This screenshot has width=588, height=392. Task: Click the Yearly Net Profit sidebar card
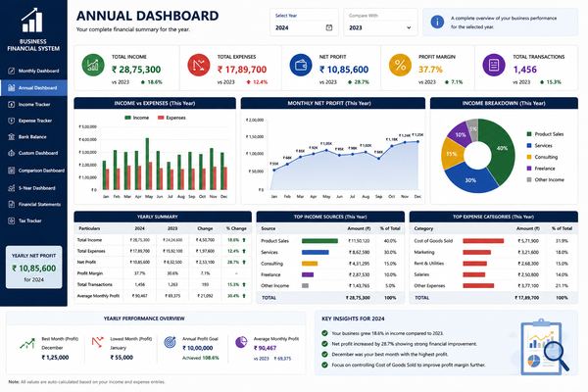[x=33, y=268]
